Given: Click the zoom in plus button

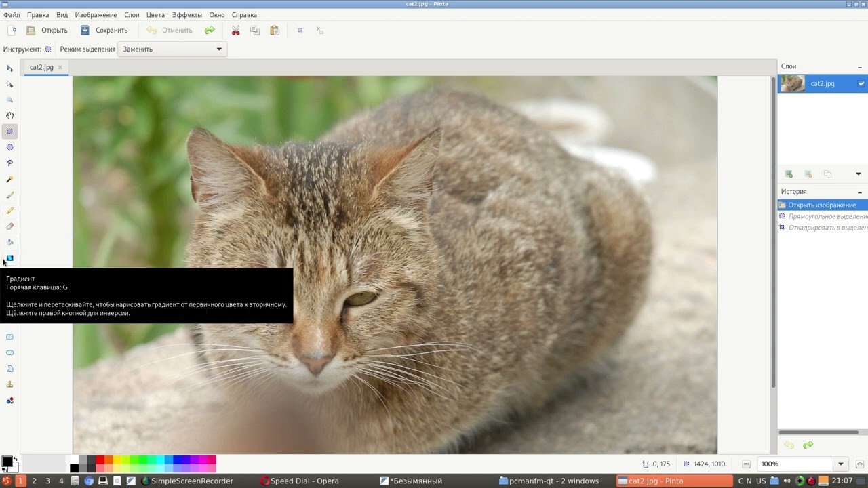Looking at the screenshot, I should 859,464.
